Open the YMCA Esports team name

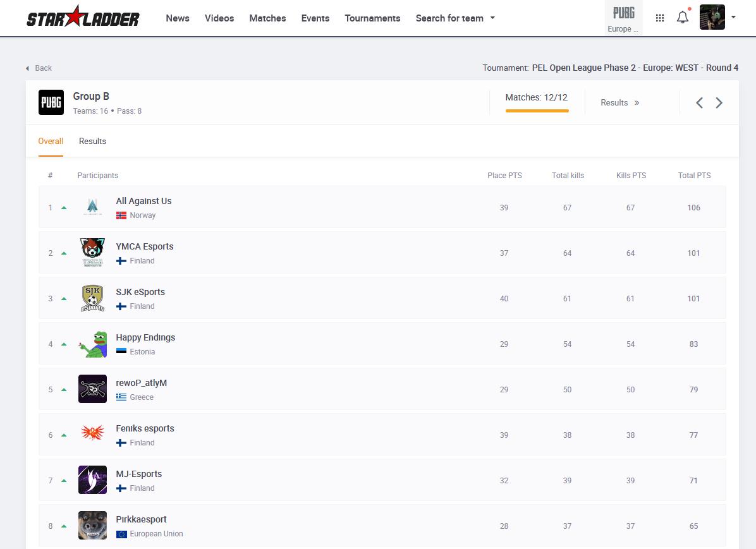pos(145,246)
